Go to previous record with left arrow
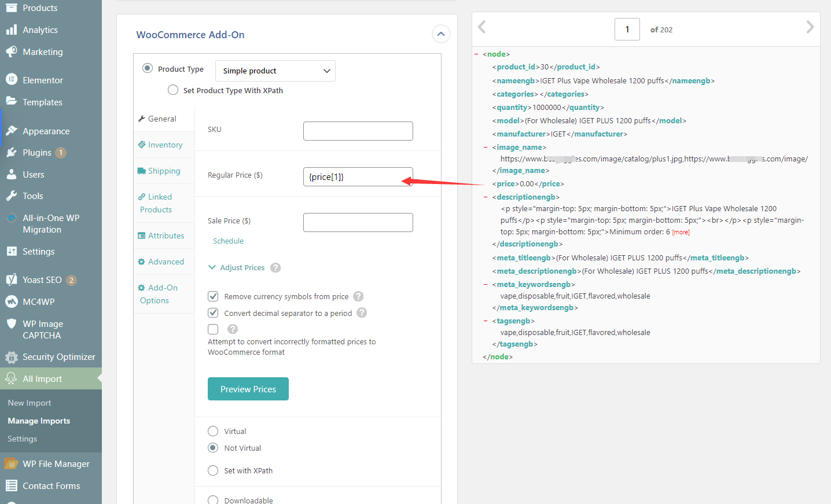 tap(481, 27)
